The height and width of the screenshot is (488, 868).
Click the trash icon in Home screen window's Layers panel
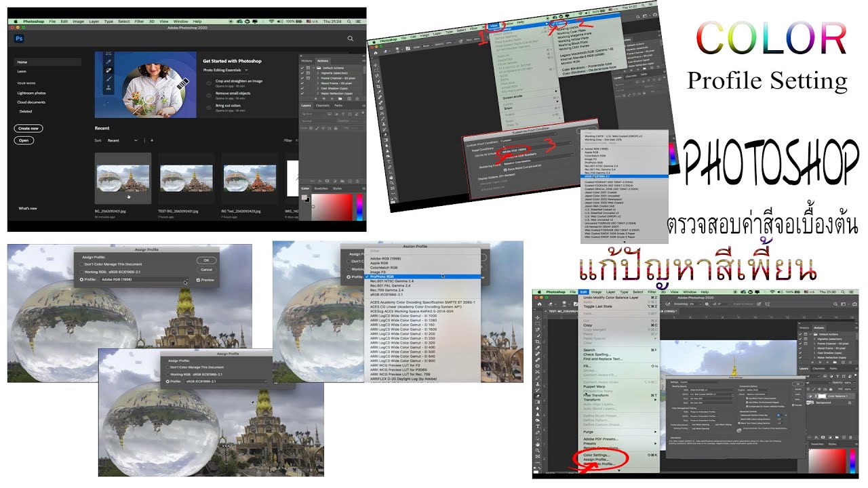click(x=357, y=181)
